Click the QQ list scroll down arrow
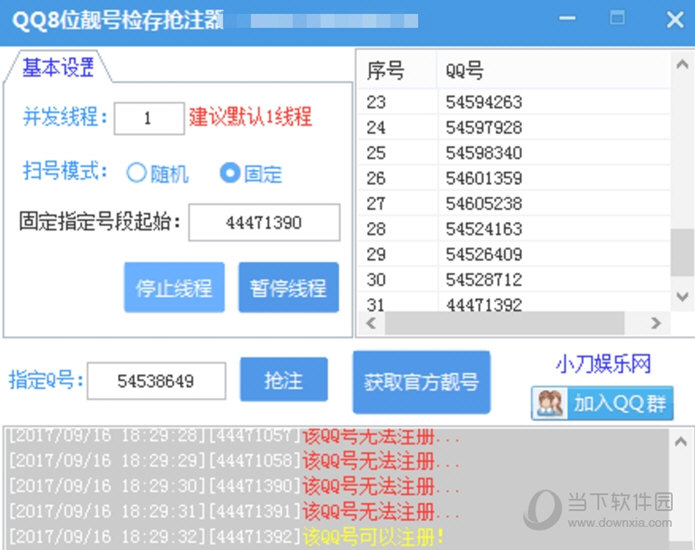The image size is (695, 550). [682, 296]
